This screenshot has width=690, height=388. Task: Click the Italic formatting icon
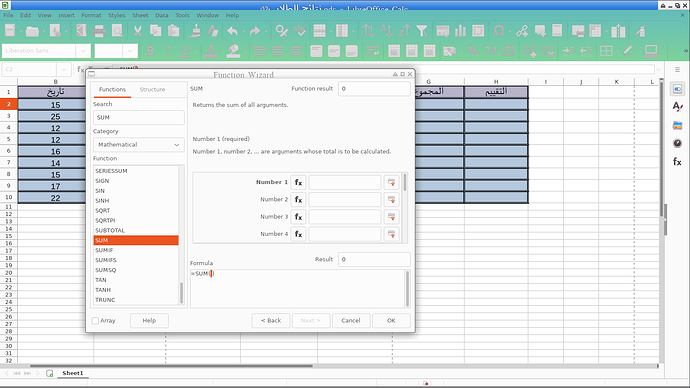click(x=168, y=51)
